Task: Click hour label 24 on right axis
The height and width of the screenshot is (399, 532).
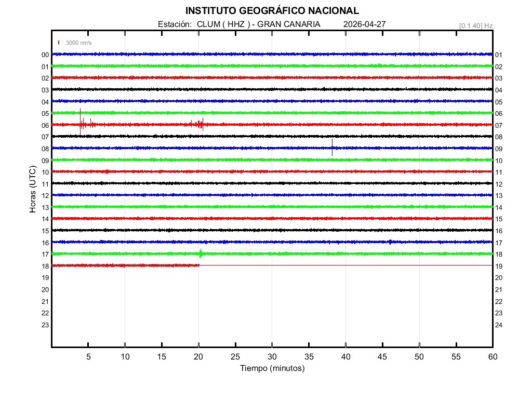Action: [x=499, y=325]
